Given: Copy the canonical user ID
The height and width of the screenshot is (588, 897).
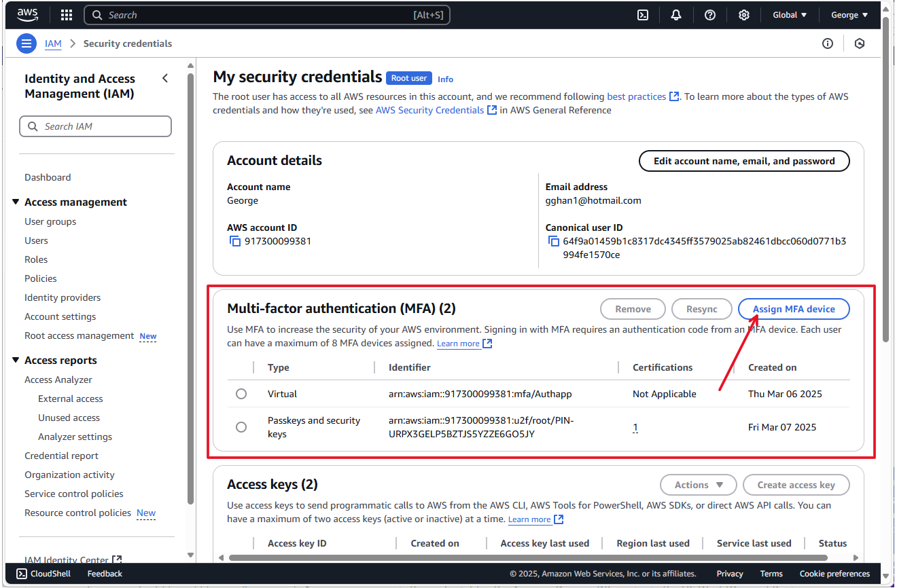Looking at the screenshot, I should 554,241.
